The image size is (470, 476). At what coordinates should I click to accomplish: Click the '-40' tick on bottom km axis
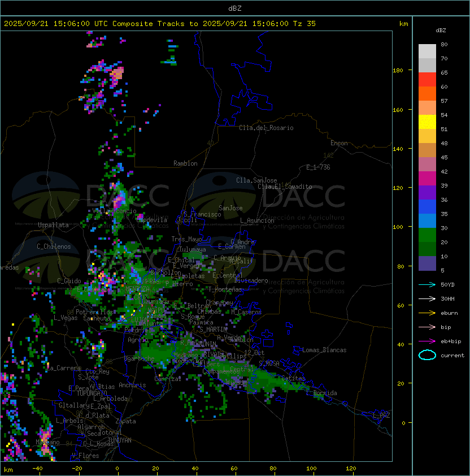(37, 469)
